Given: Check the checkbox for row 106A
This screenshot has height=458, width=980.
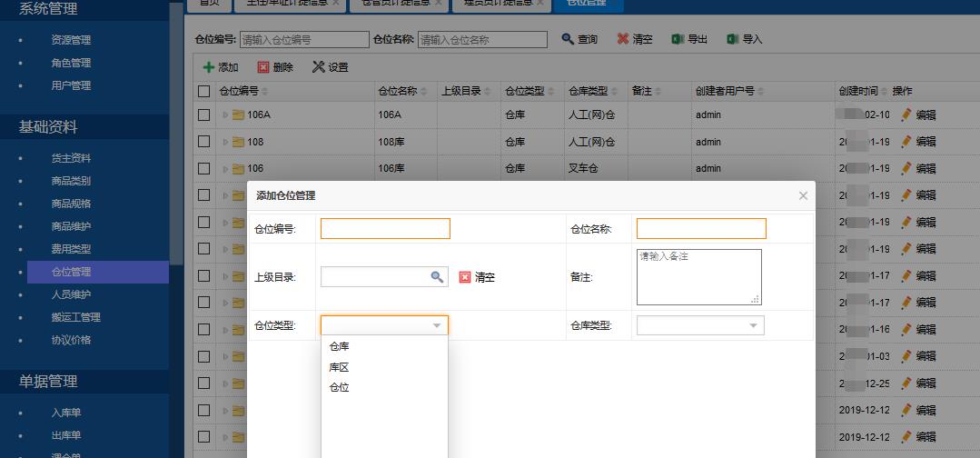Looking at the screenshot, I should (203, 115).
